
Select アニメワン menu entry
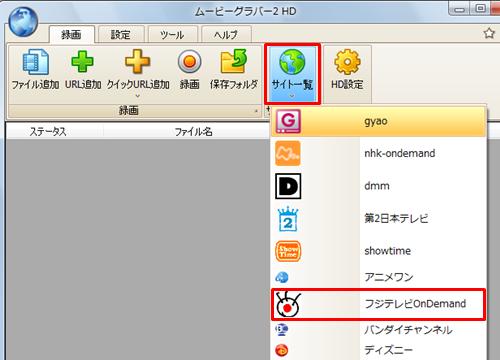pos(379,277)
